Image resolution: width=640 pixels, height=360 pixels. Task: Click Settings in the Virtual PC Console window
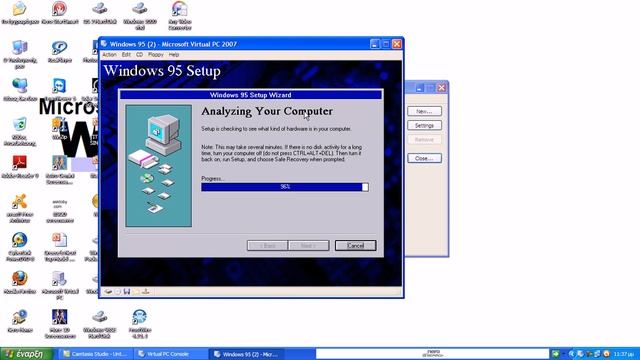424,125
